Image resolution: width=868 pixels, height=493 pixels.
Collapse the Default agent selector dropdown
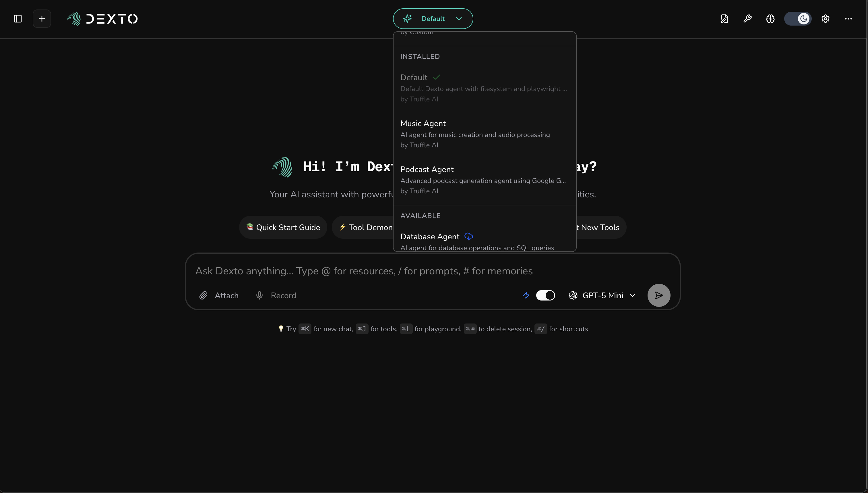[433, 19]
